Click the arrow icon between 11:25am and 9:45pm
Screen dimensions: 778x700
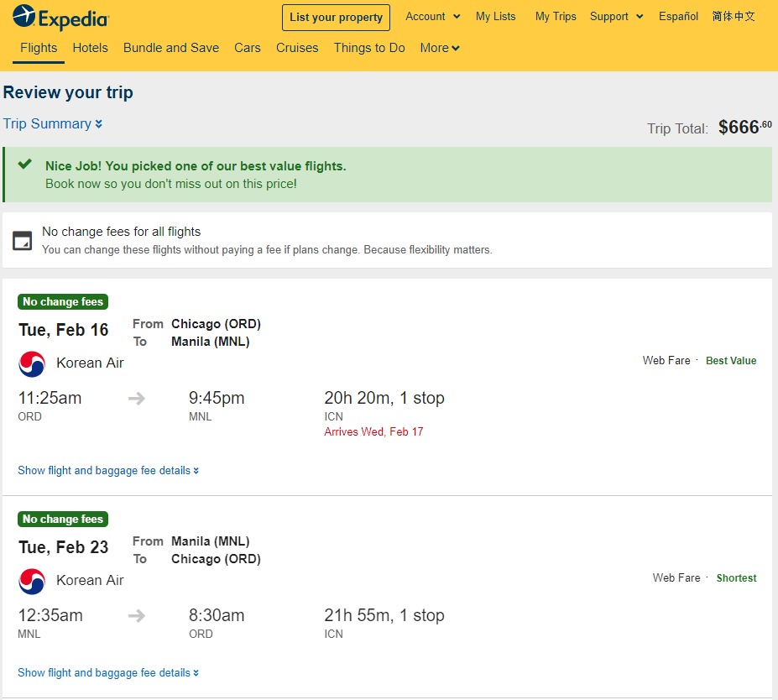coord(137,399)
